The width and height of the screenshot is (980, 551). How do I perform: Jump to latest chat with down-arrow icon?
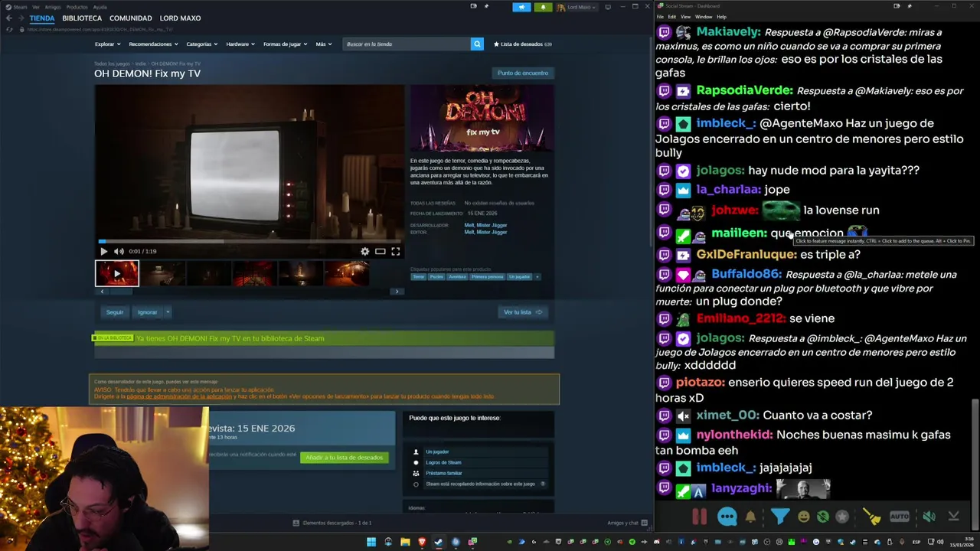[953, 517]
